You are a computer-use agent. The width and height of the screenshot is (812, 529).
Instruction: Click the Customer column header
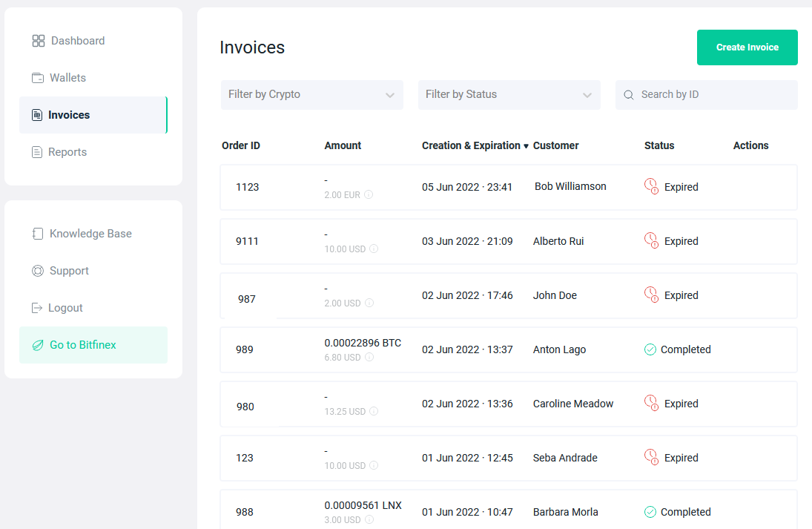click(x=555, y=145)
